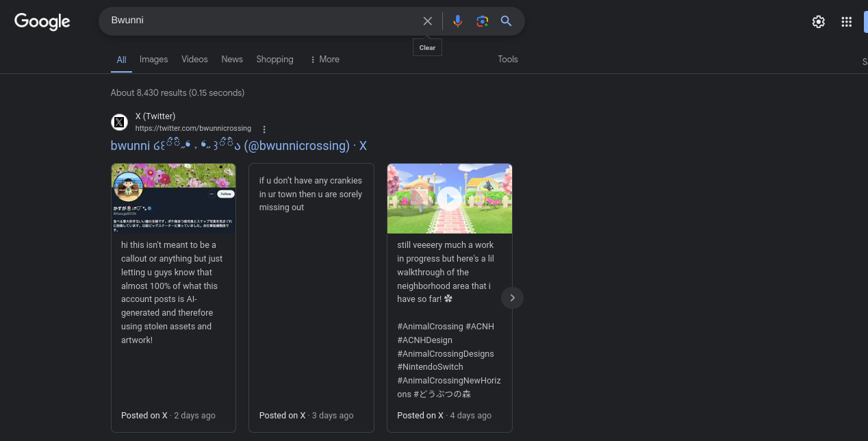
Task: Open Google Lens image search icon
Action: (483, 21)
